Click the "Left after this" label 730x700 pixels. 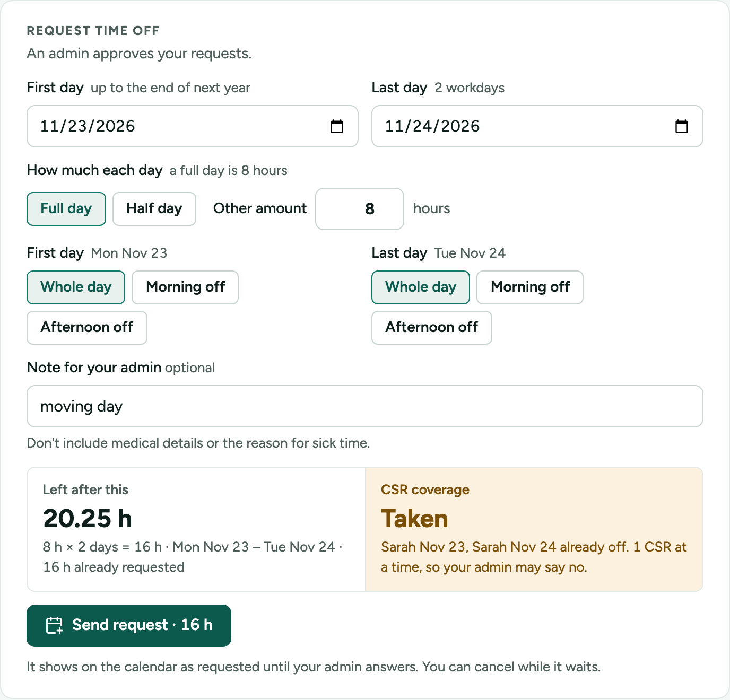pyautogui.click(x=85, y=489)
